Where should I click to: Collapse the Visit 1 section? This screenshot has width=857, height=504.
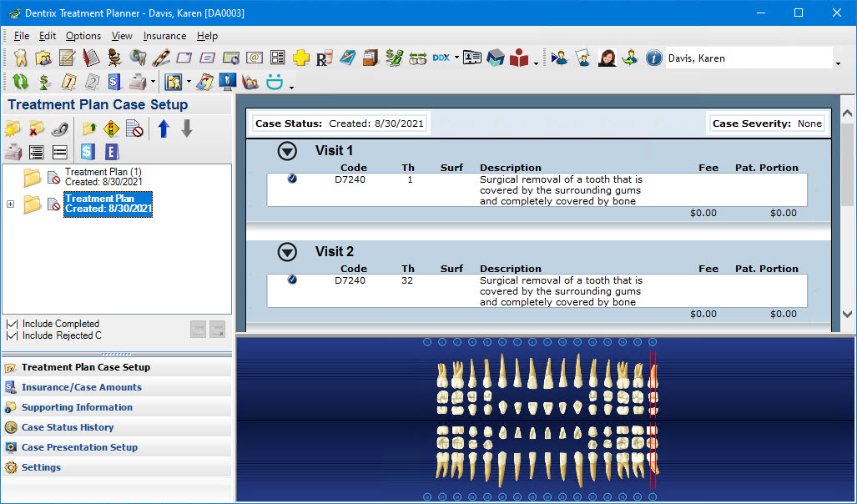click(287, 151)
